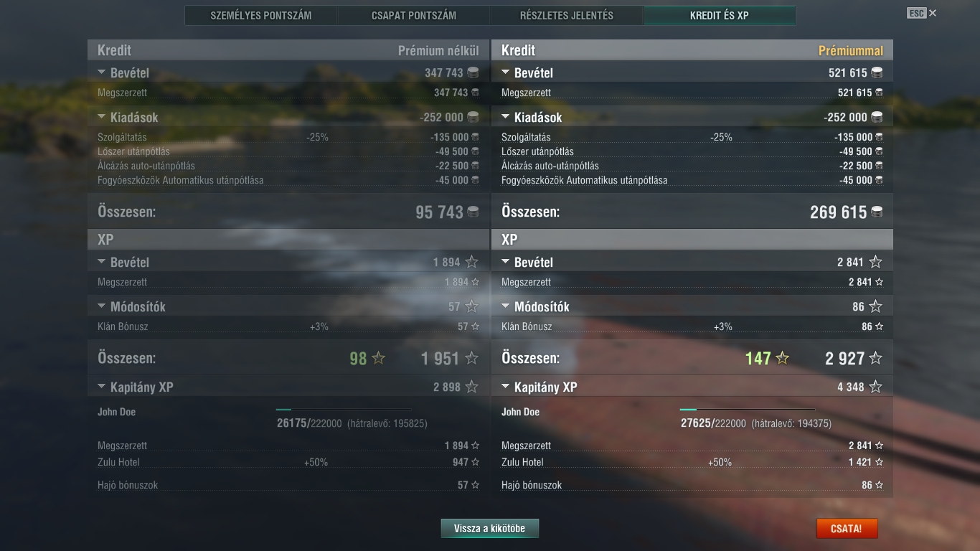This screenshot has height=551, width=980.
Task: Click the red CSATA! button
Action: tap(847, 529)
